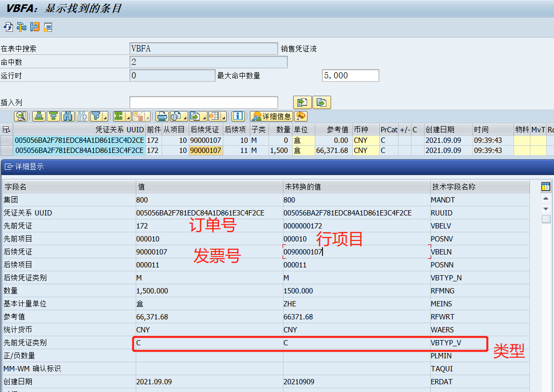Select the row with invoice 90000107 highlighted
Viewport: 554px width, 392px height.
coord(193,150)
